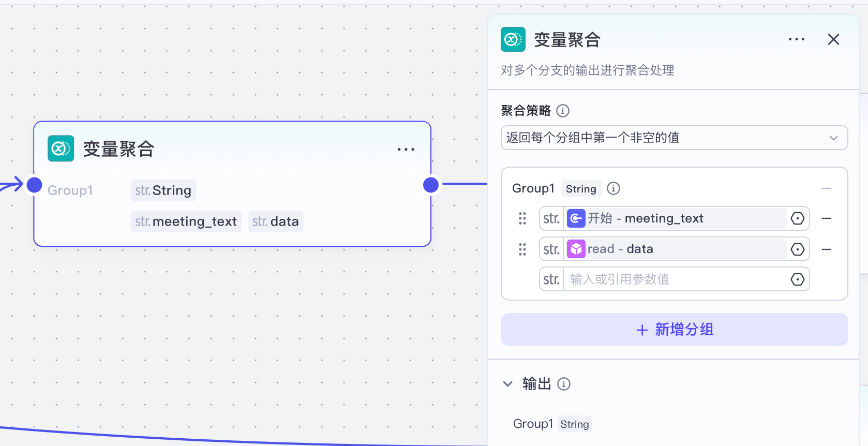
Task: Delete the read - data variable row
Action: [x=827, y=249]
